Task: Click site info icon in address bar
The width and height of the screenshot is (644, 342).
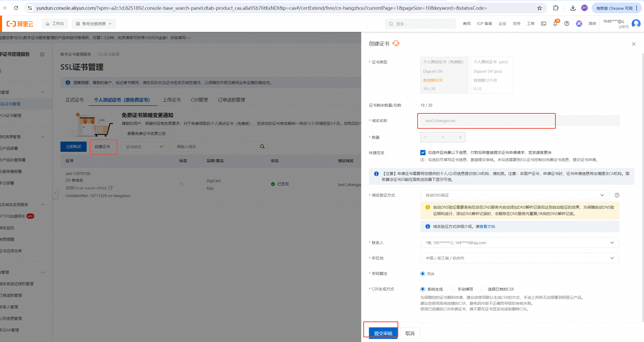Action: [30, 8]
